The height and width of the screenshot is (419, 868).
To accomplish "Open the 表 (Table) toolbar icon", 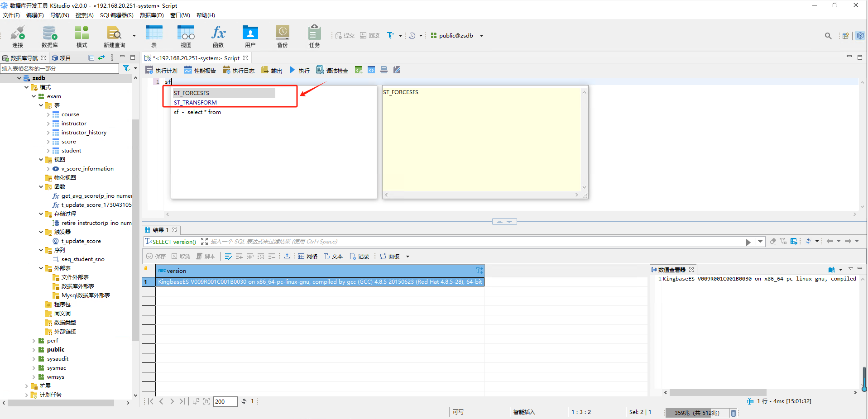I will (154, 36).
